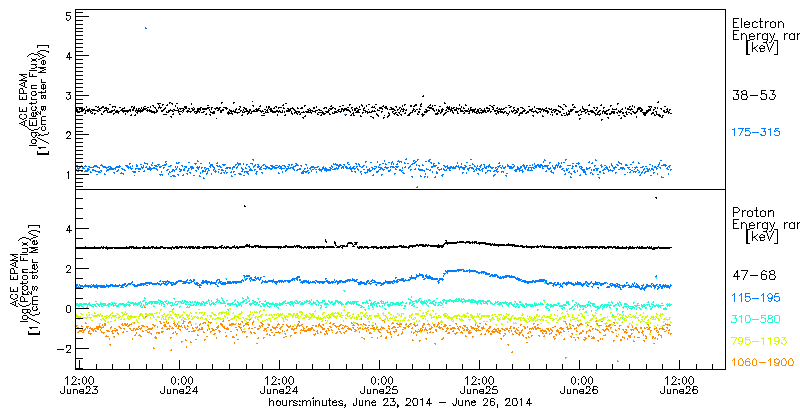Click the Electron legend heading
Screen dimensions: 800x410
(758, 23)
